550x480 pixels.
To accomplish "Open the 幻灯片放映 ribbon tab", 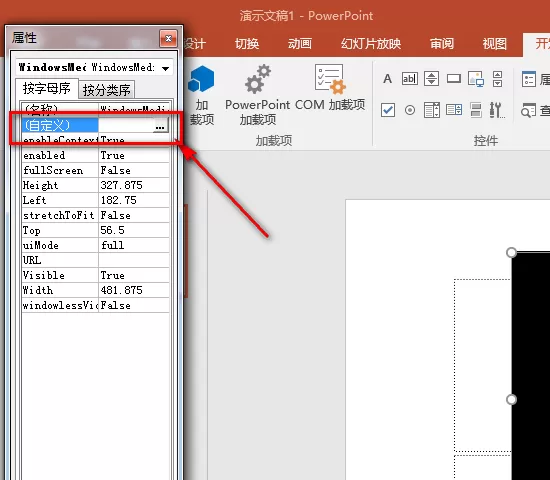I will (371, 44).
